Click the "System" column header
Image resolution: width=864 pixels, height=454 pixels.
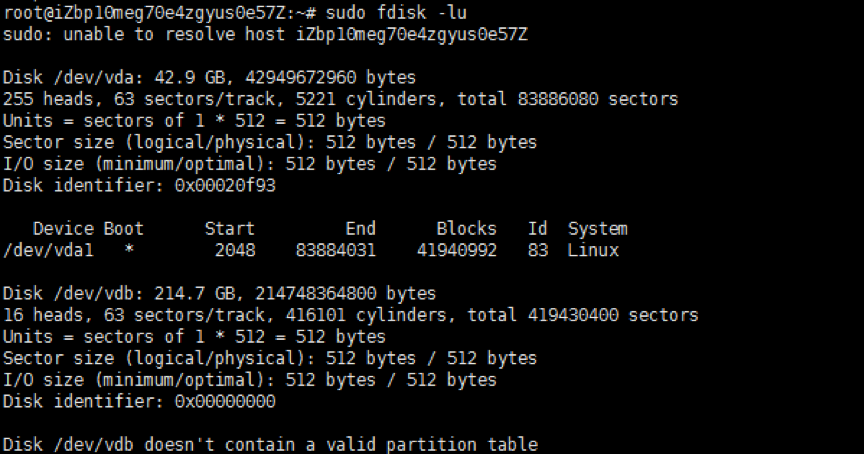pyautogui.click(x=597, y=228)
